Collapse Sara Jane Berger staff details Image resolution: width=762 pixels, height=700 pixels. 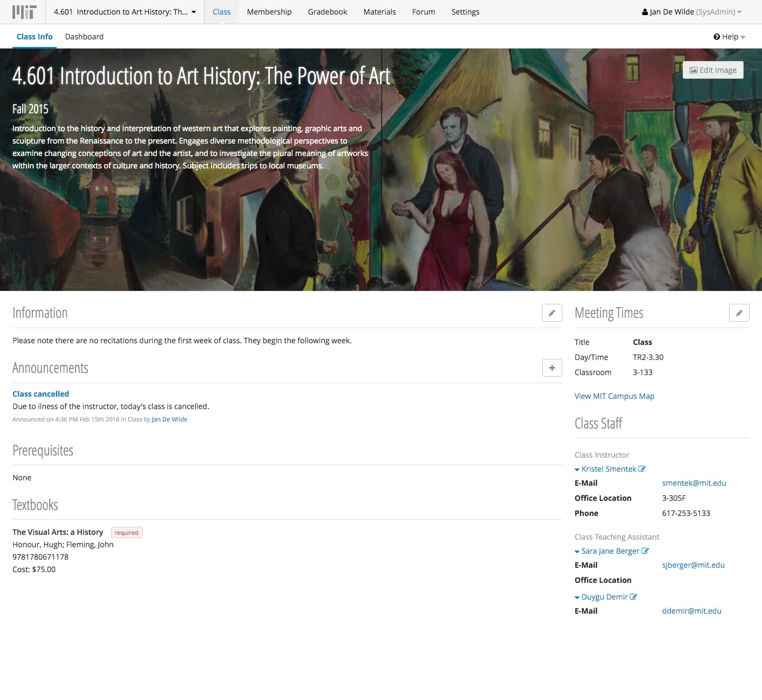[577, 552]
